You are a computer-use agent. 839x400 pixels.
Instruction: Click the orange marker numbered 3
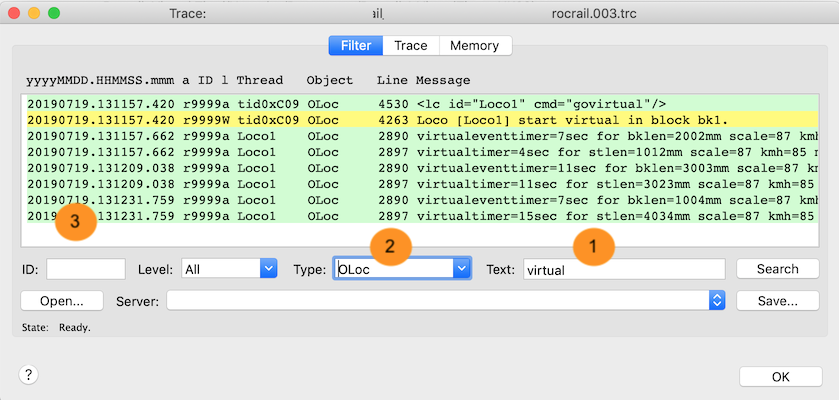(x=77, y=222)
